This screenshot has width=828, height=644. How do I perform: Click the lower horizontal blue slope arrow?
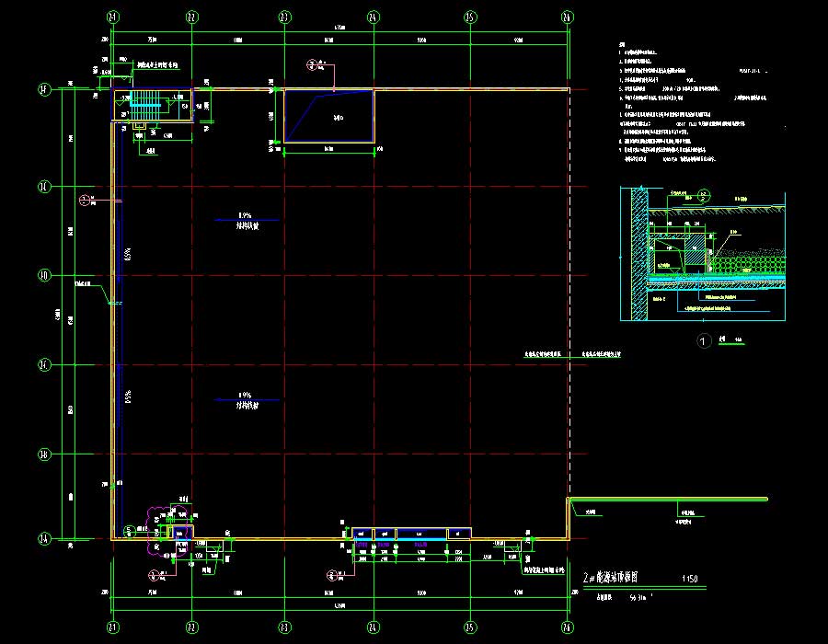[247, 399]
